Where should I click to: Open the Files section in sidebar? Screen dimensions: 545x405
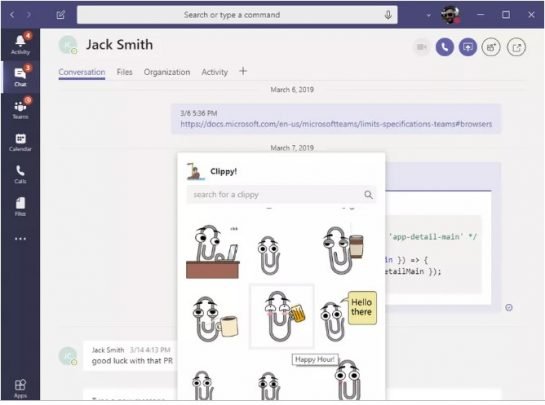[x=20, y=206]
